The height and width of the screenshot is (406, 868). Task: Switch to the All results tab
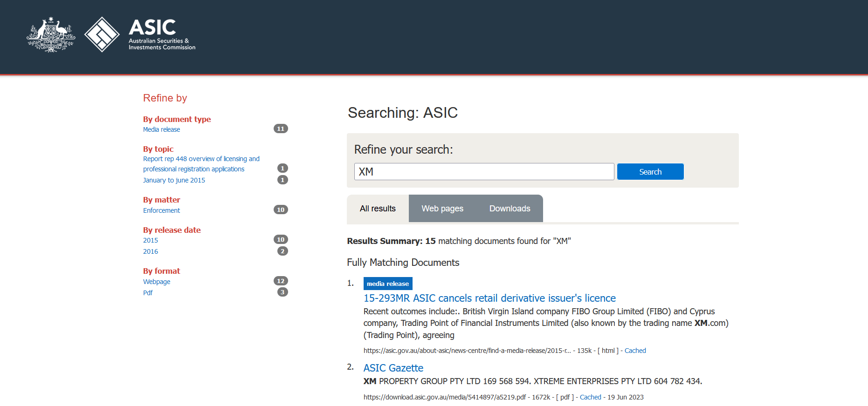tap(378, 209)
